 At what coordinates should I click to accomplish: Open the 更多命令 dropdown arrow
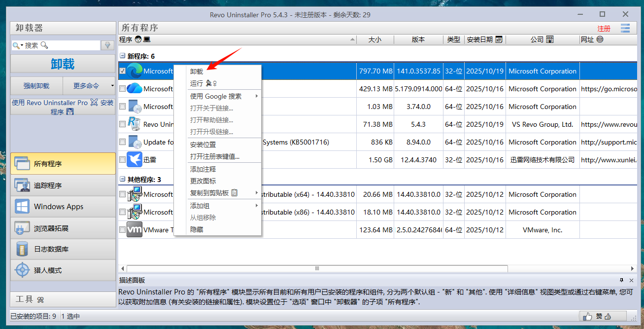(113, 86)
